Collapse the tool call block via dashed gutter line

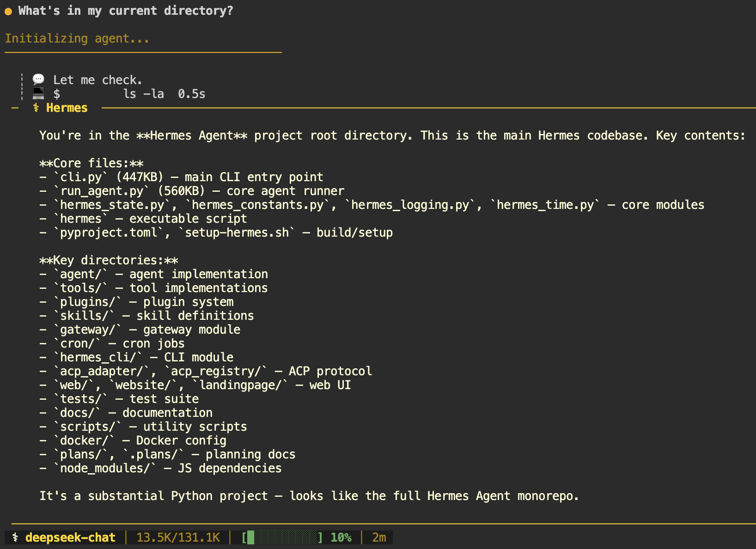[21, 86]
